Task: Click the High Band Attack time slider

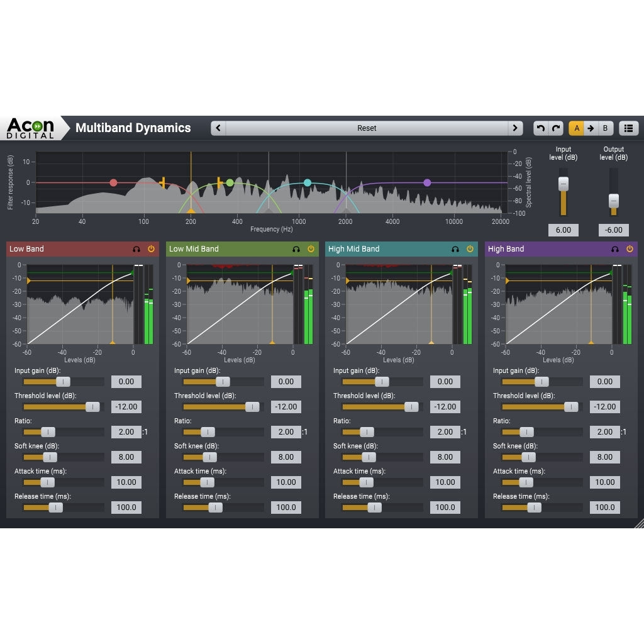Action: pyautogui.click(x=542, y=482)
